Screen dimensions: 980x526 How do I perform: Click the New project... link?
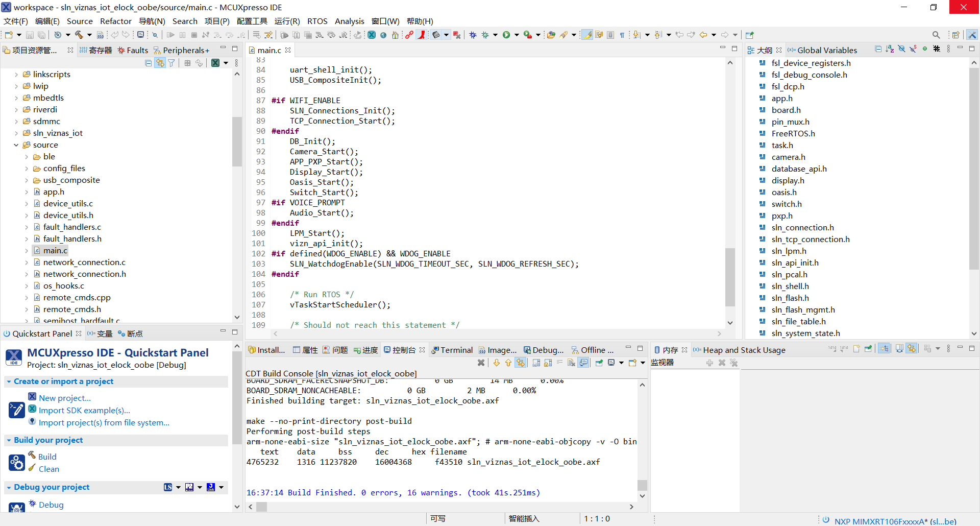[65, 398]
